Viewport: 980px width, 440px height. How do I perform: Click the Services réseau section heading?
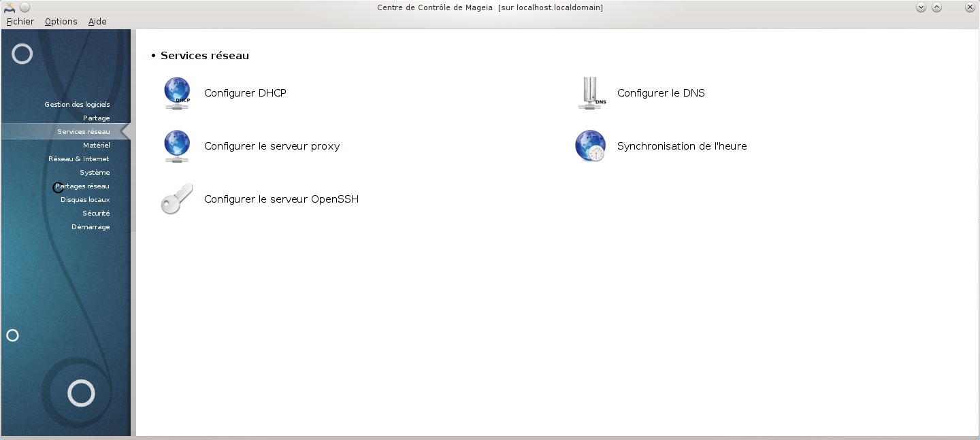205,56
